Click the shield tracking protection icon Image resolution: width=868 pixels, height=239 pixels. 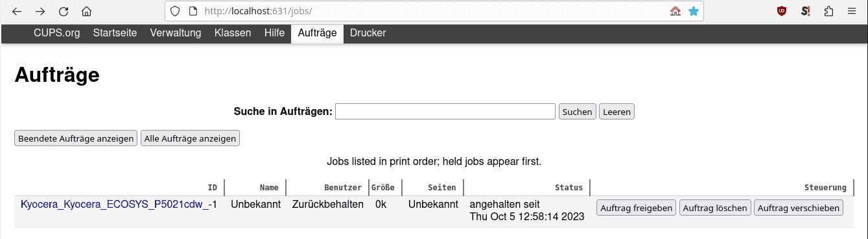tap(175, 11)
